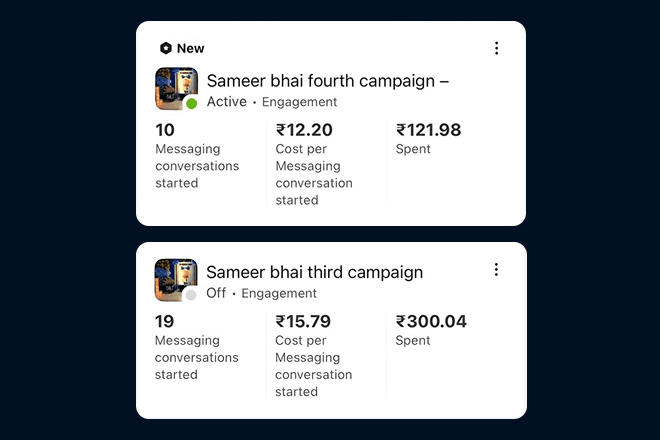Select the 19 messaging conversations metric
The width and height of the screenshot is (660, 440).
click(197, 347)
